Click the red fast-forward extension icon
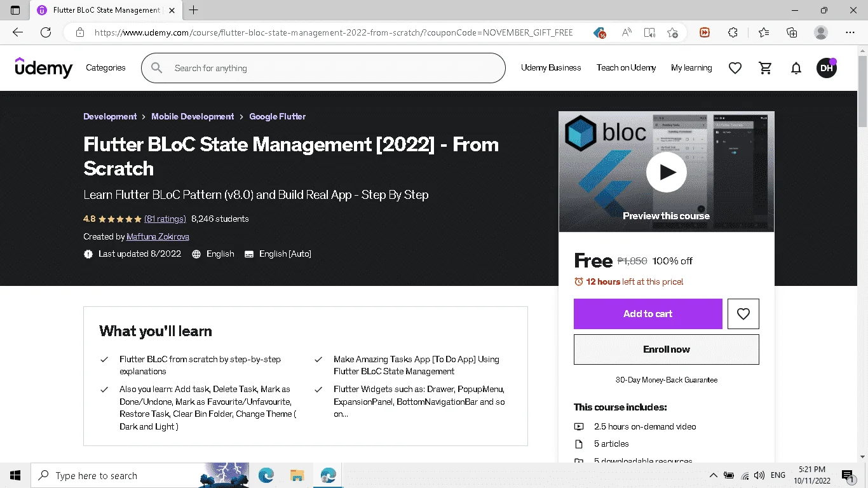 pos(705,32)
